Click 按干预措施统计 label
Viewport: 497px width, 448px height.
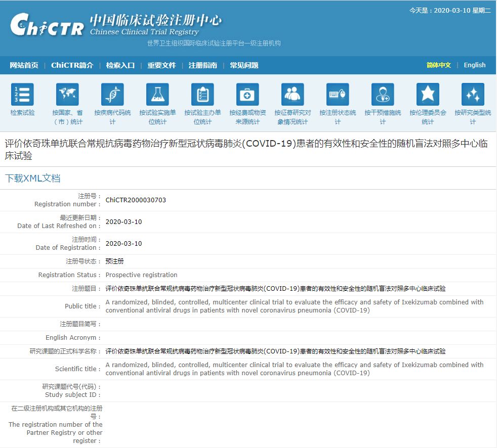(x=383, y=117)
